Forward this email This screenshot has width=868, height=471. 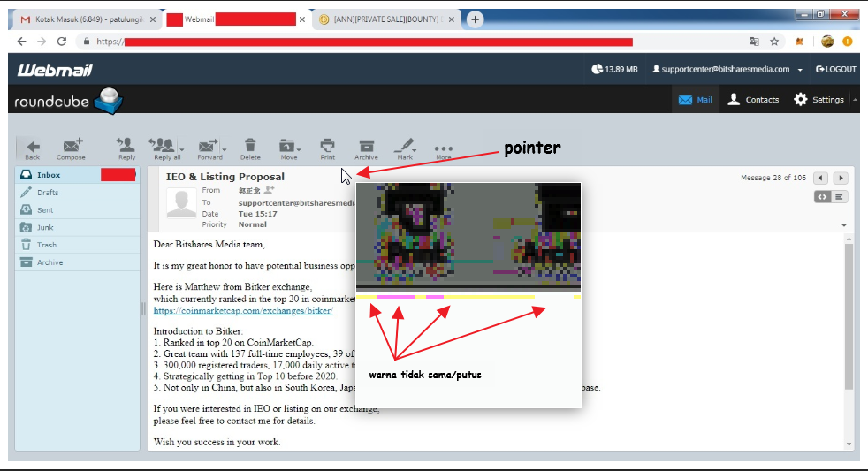click(209, 149)
